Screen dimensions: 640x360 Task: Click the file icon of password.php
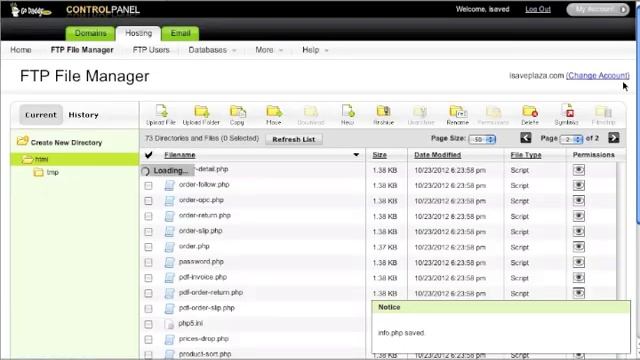pos(169,262)
